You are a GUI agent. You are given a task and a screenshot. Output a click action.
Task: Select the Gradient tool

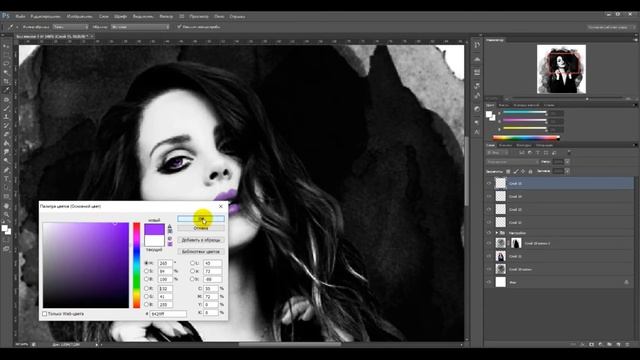pos(6,143)
